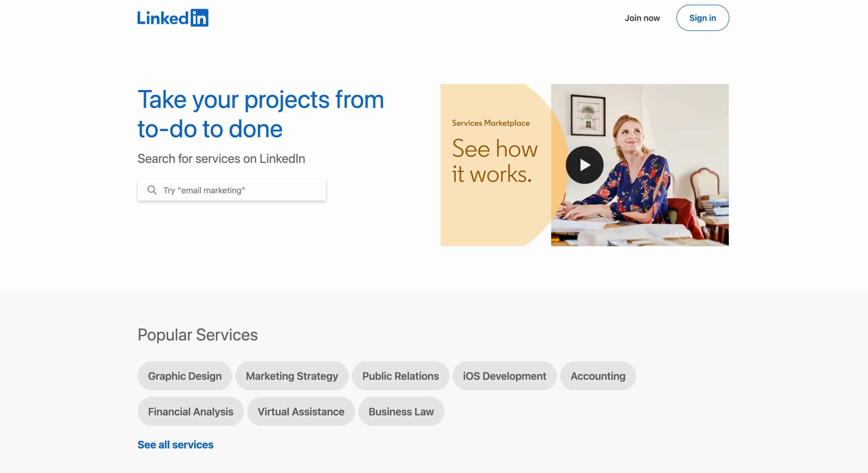
Task: Select the Graphic Design service
Action: coord(184,376)
